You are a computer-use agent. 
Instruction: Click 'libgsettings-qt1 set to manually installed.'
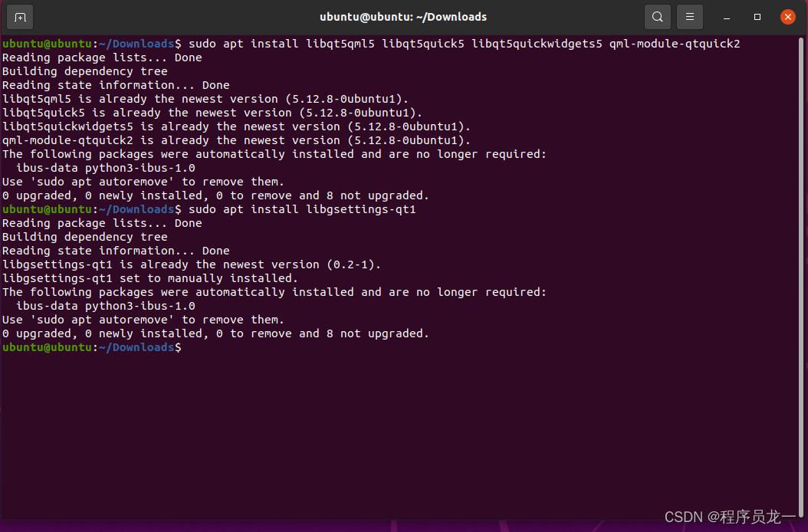(x=150, y=278)
